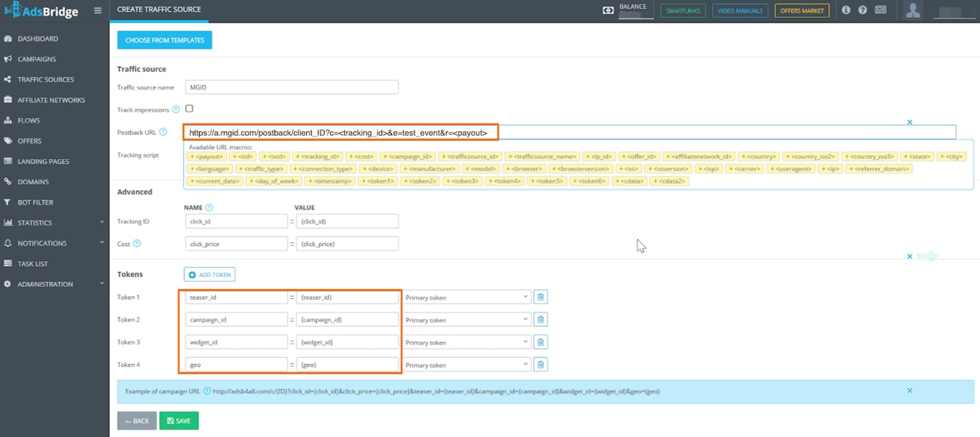Click the Choose From Templates button
This screenshot has width=980, height=437.
coord(165,41)
